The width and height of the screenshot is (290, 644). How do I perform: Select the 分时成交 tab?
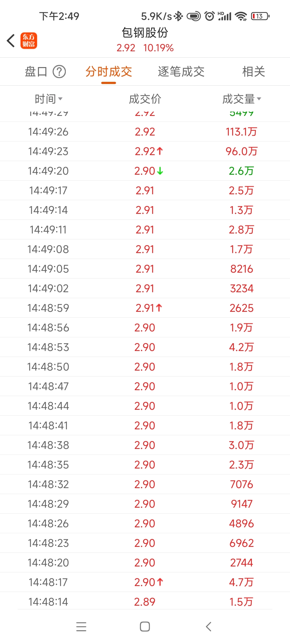(x=109, y=72)
